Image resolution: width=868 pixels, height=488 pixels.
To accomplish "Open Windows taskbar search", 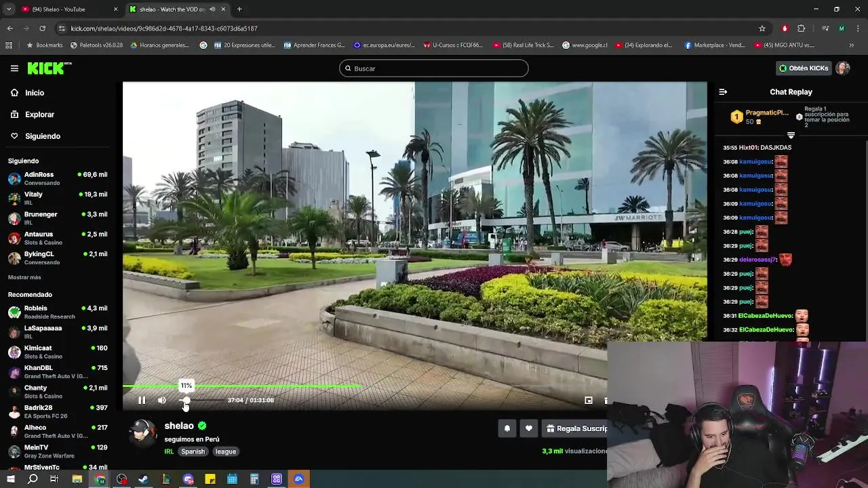I will coord(33,479).
